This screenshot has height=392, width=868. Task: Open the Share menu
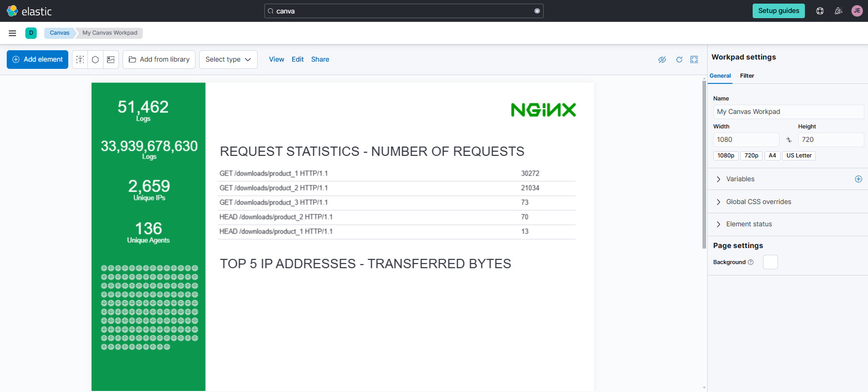pos(320,60)
